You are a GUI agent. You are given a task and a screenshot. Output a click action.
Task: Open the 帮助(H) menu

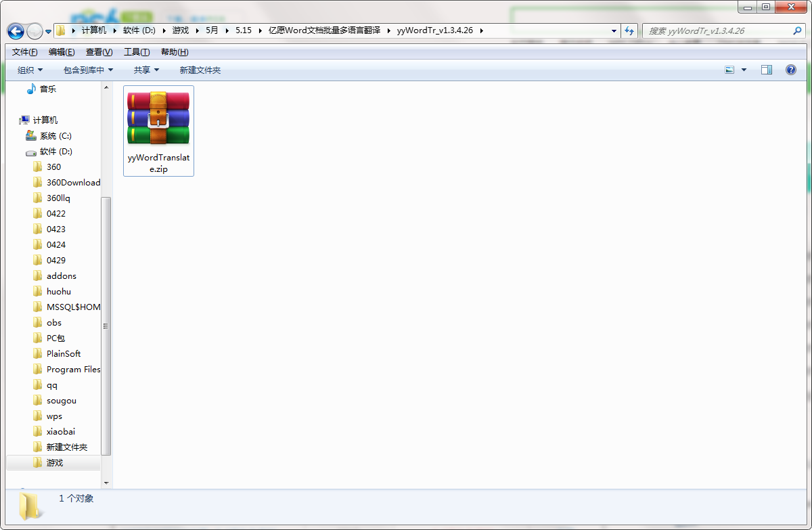[175, 52]
